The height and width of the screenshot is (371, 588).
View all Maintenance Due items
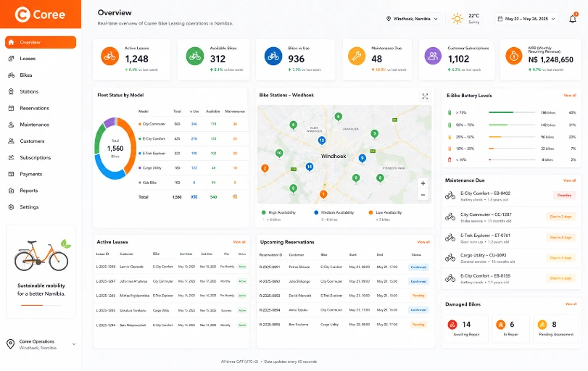tap(570, 180)
